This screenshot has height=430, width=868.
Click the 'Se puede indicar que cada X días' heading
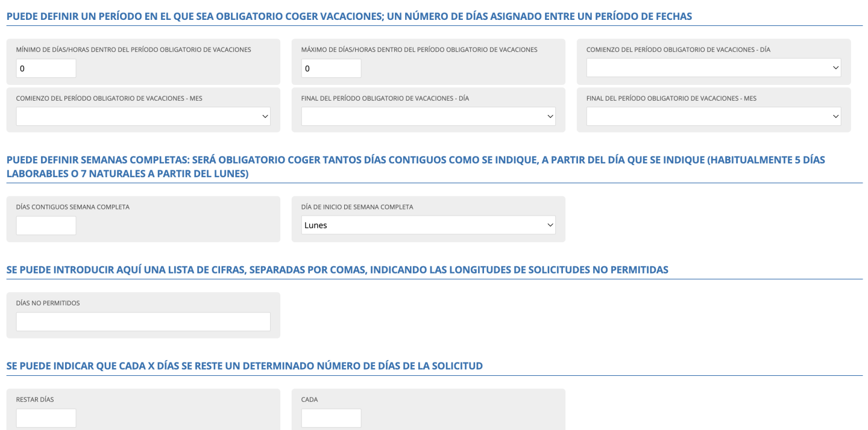coord(244,366)
